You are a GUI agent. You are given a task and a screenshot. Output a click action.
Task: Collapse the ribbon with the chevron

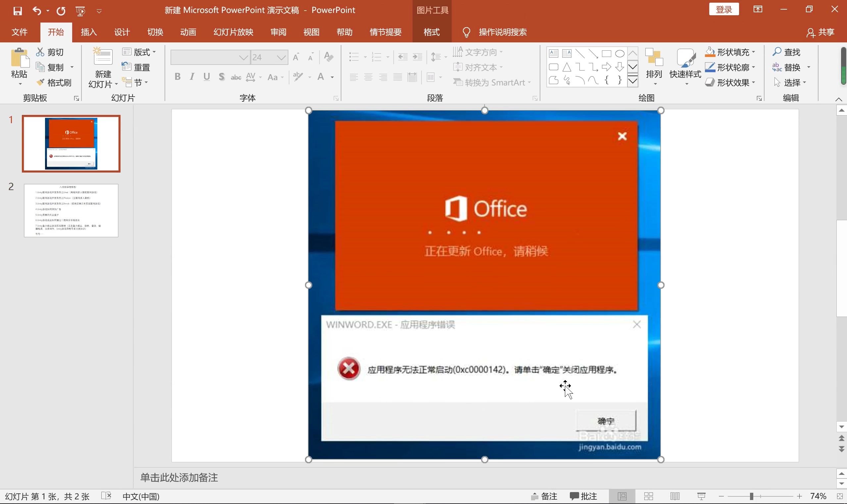click(x=838, y=99)
